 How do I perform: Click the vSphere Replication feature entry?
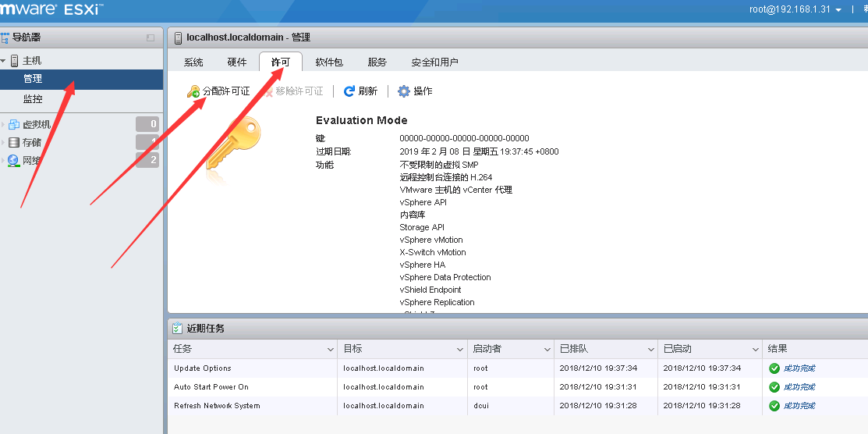(x=437, y=302)
